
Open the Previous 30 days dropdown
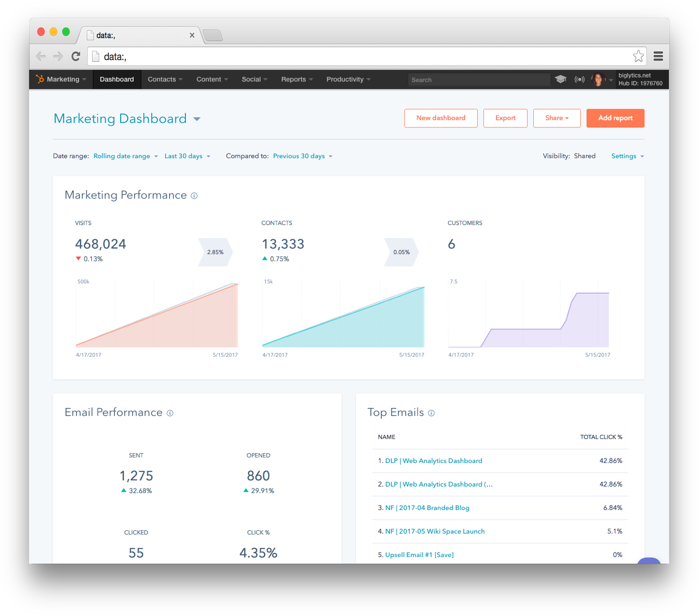(x=303, y=156)
